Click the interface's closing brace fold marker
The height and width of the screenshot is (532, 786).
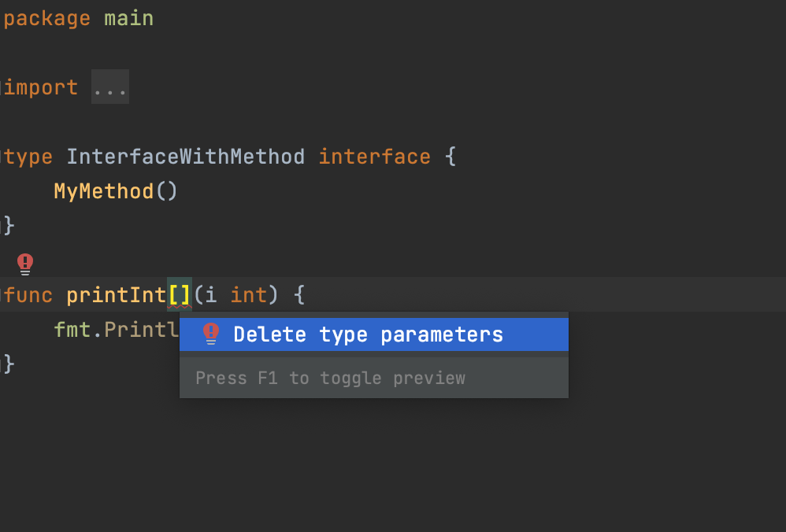click(4, 226)
